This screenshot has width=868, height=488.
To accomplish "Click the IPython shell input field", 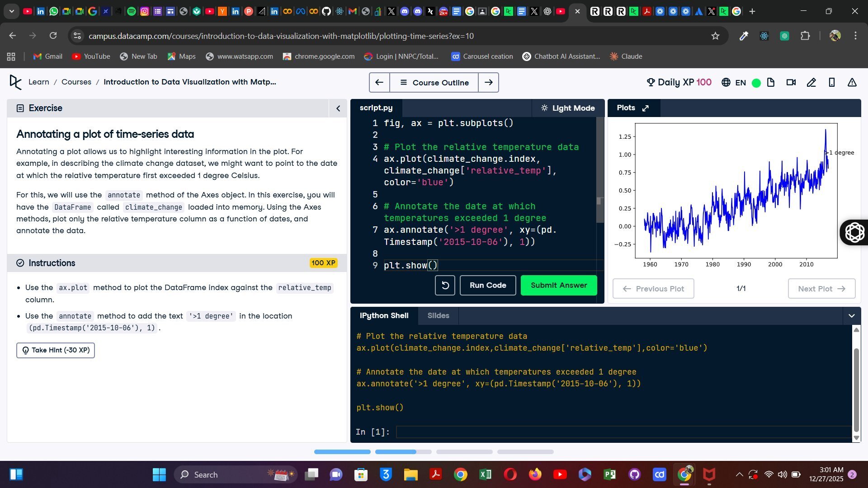I will coord(624,432).
